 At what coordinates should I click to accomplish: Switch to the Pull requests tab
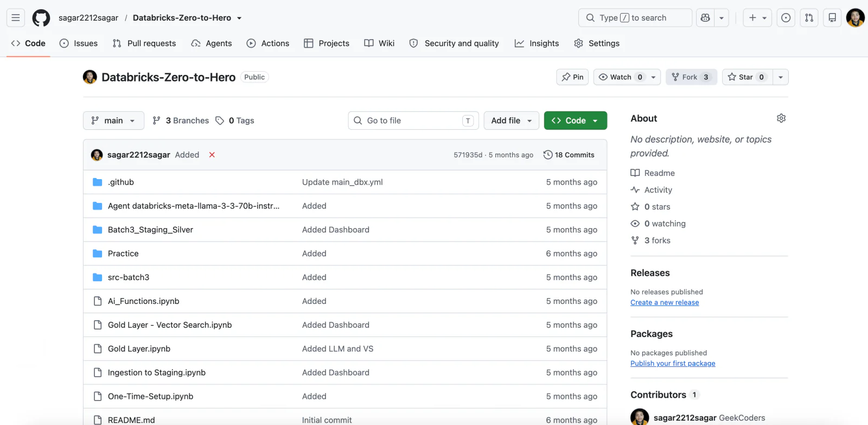[x=144, y=43]
